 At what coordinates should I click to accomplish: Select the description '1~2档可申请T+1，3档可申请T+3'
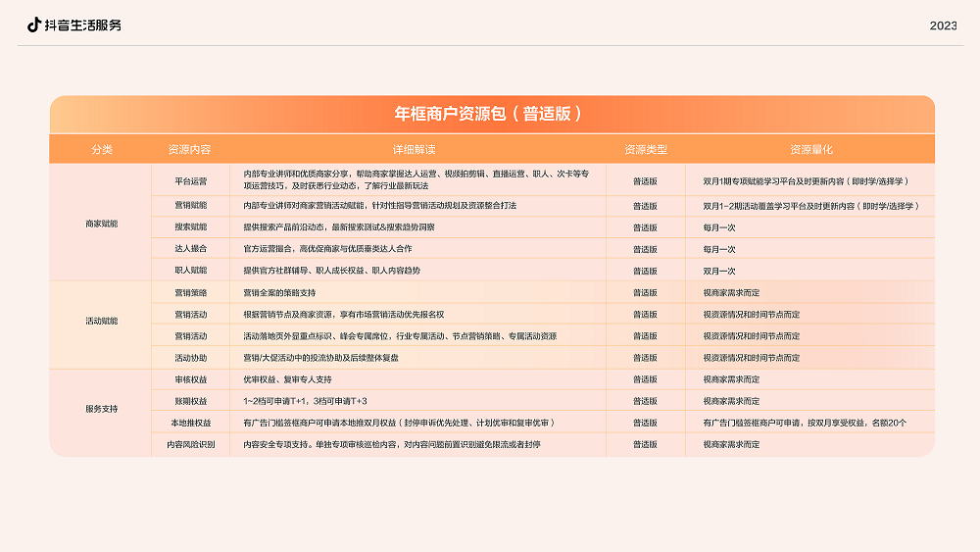click(x=305, y=401)
